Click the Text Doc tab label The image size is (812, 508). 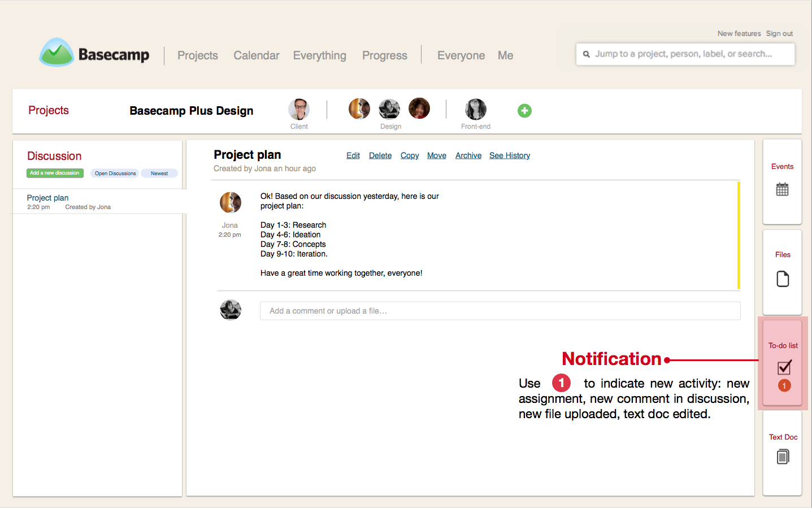tap(783, 437)
